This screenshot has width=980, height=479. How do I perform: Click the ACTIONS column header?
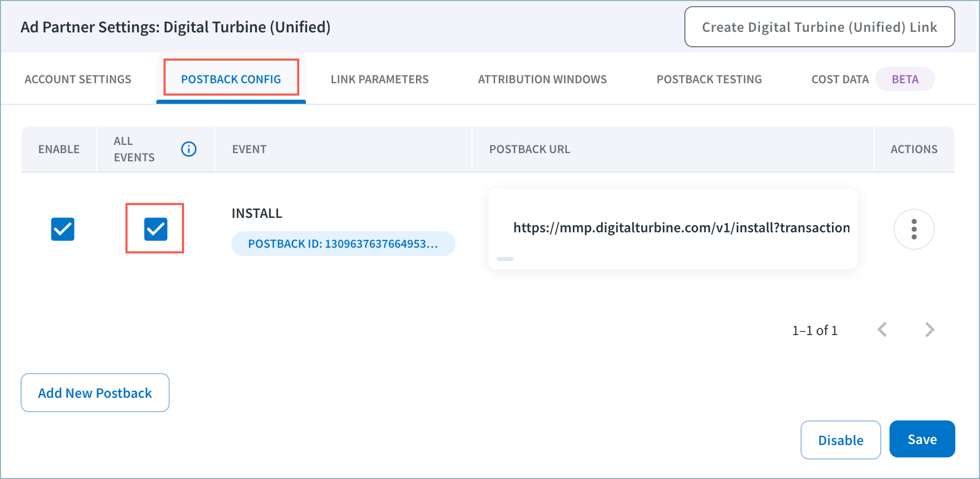point(914,149)
